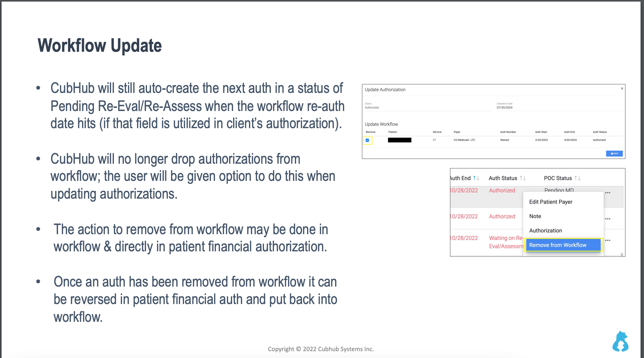Screen dimensions: 644x358
Task: Click the workflow table scrollbar thumb
Action: (622, 254)
